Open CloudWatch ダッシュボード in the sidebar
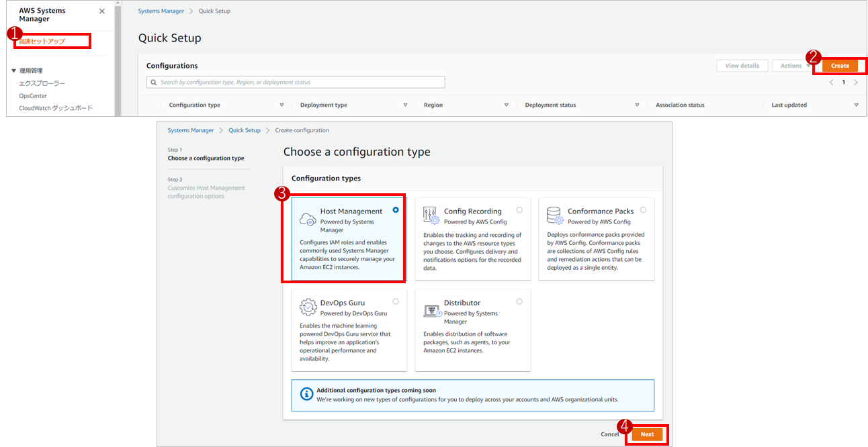868x447 pixels. pos(56,108)
